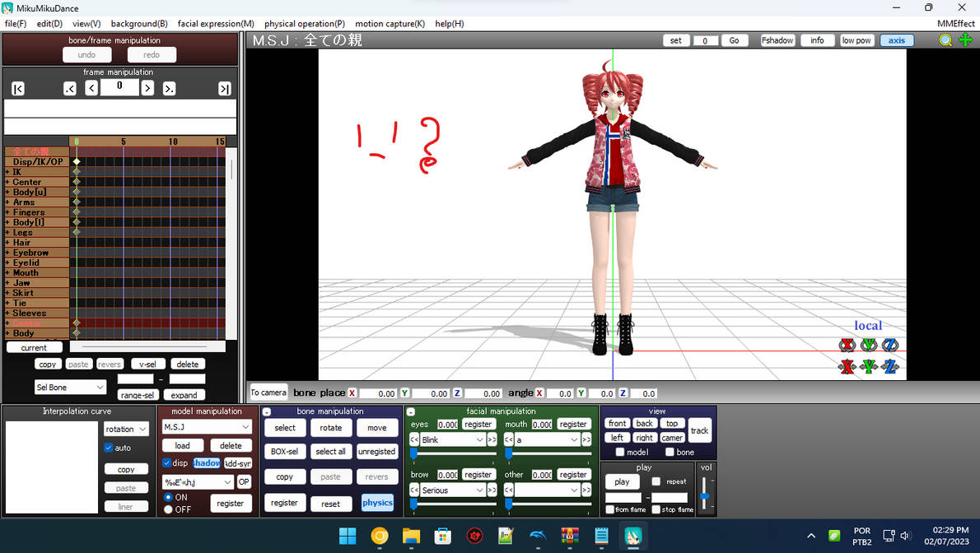This screenshot has width=980, height=553.
Task: Next mouth morph arrow button
Action: coord(586,440)
